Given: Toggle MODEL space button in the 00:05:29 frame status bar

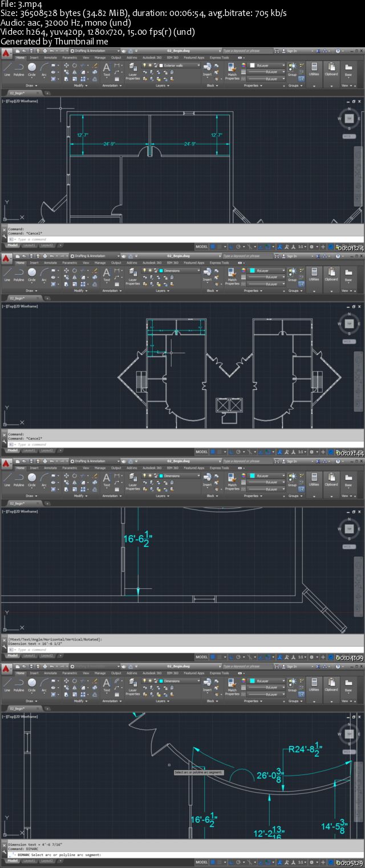Looking at the screenshot, I should pos(202,862).
